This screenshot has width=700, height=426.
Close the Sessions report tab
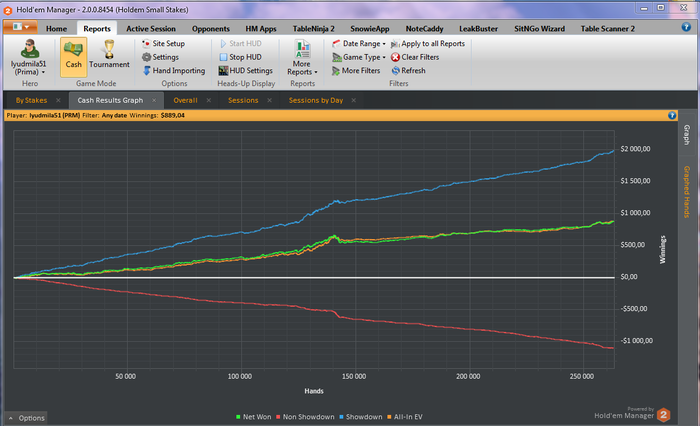point(270,100)
